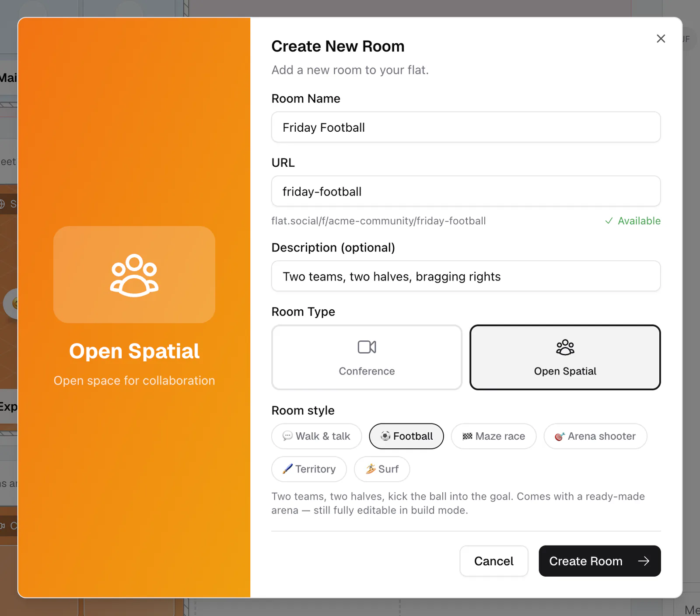The width and height of the screenshot is (700, 616).
Task: Choose the Maze race room style
Action: [x=493, y=436]
